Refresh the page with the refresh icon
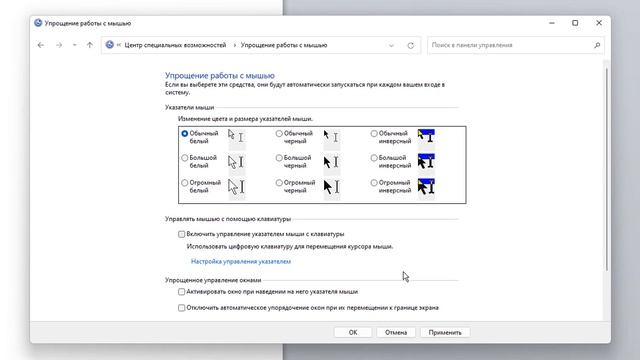640x360 pixels. (x=411, y=45)
